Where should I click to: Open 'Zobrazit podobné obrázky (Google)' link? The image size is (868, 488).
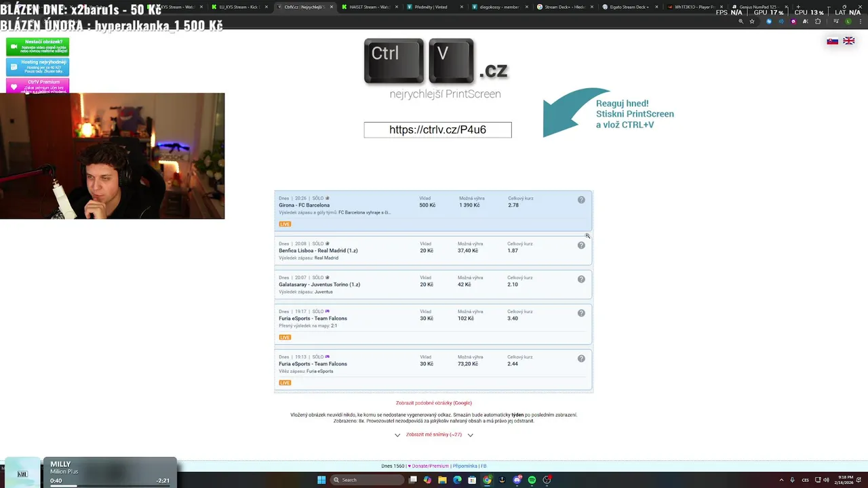point(434,403)
